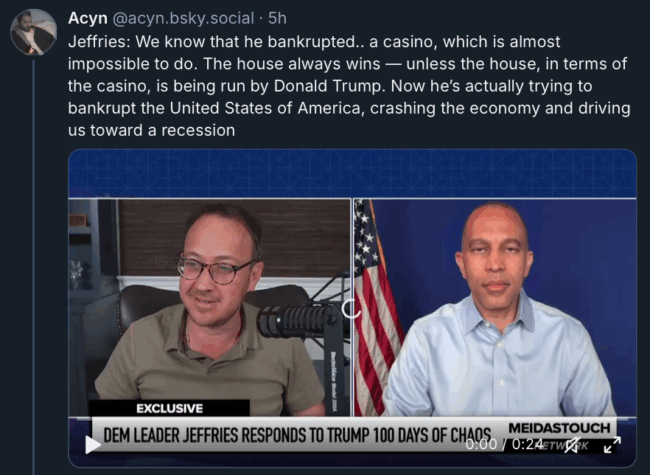Open the post via the 5h timestamp
Image resolution: width=650 pixels, height=475 pixels.
[x=277, y=18]
